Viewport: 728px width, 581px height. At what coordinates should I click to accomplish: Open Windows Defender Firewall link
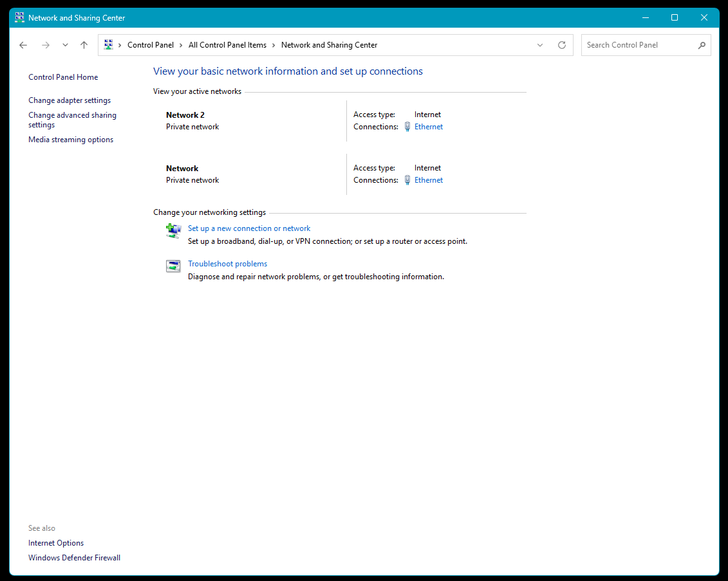click(x=74, y=558)
